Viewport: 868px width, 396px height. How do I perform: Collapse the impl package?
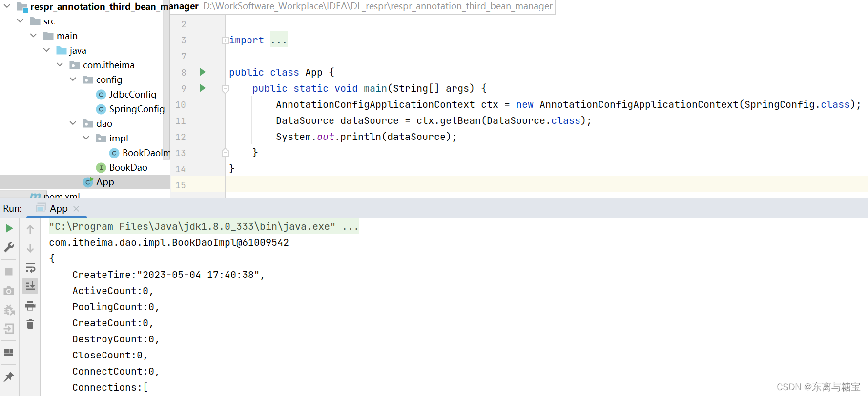[x=86, y=138]
